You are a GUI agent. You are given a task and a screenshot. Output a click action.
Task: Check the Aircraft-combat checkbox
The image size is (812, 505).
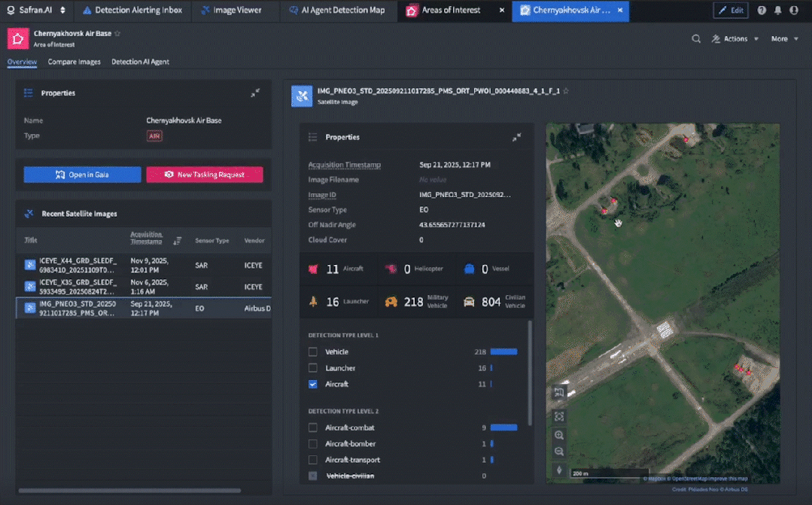click(x=313, y=427)
